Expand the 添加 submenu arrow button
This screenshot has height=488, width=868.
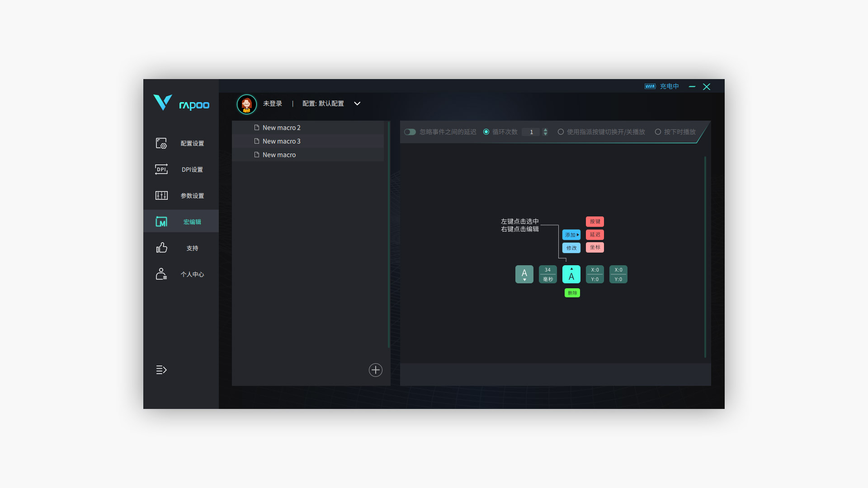click(x=571, y=235)
